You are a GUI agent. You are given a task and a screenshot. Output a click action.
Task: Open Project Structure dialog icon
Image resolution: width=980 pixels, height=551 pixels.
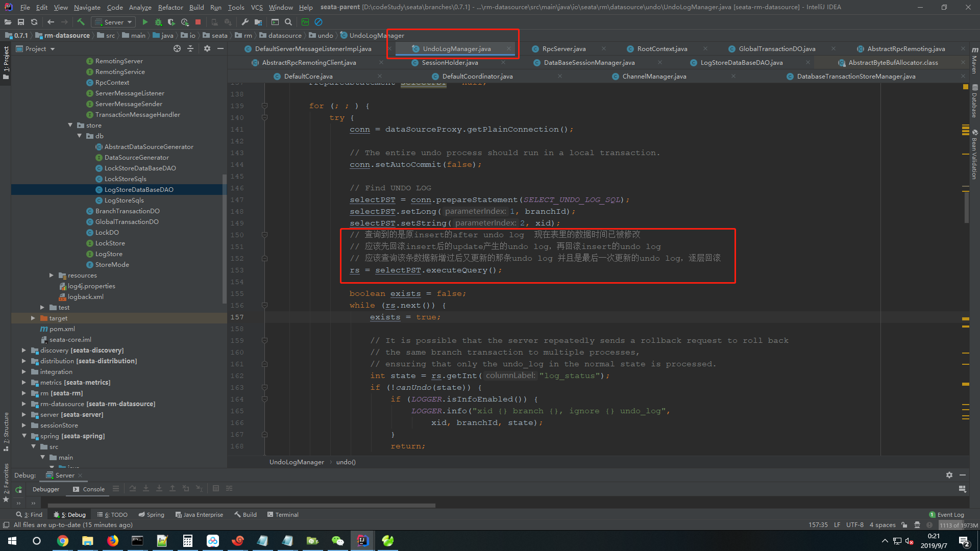[258, 22]
